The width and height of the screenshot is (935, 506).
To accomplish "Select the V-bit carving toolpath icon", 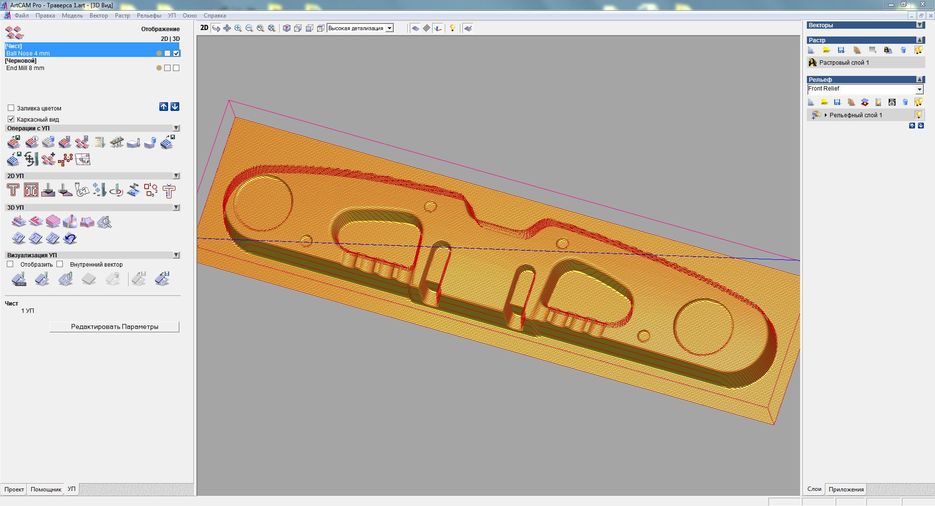I will pyautogui.click(x=48, y=190).
